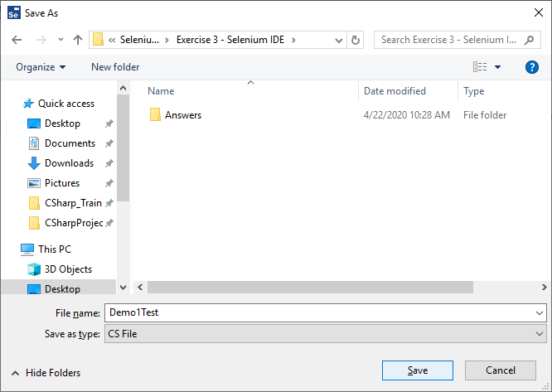Click date 4/22/2020 10:28 AM
552x392 pixels.
[x=407, y=115]
